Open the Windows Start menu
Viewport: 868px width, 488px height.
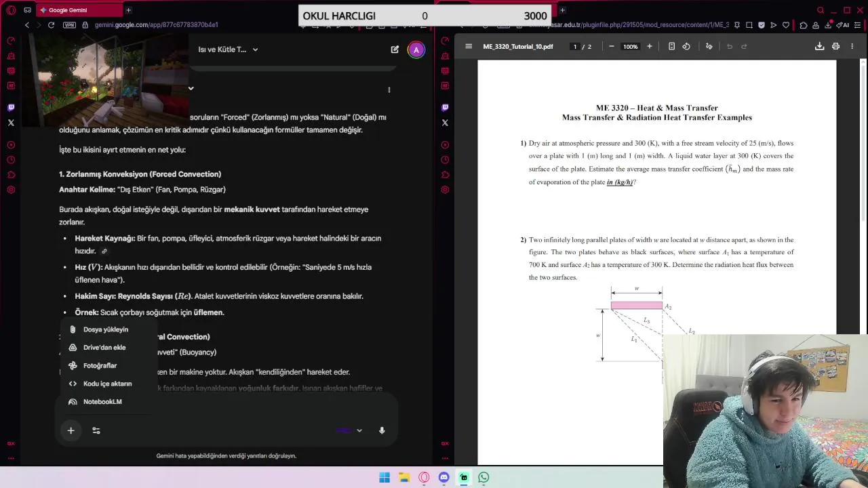tap(384, 477)
